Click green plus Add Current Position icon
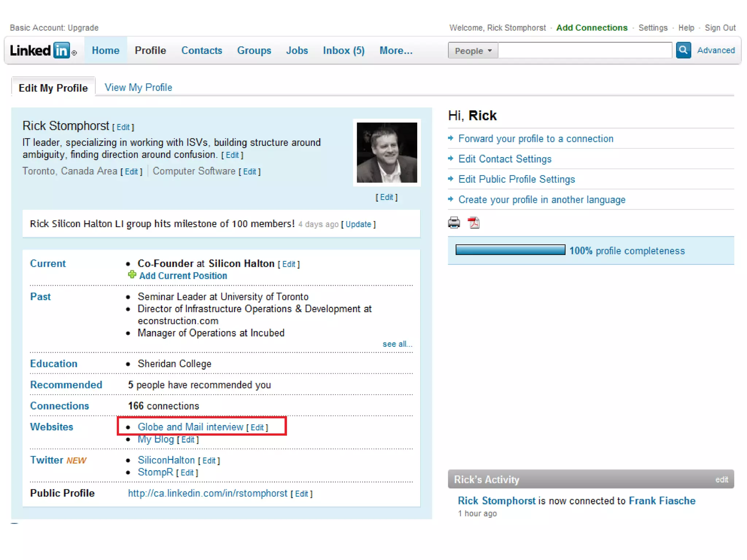This screenshot has width=747, height=560. (132, 275)
